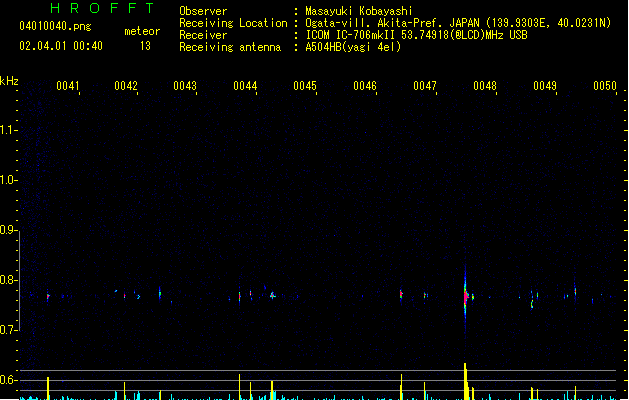Click the tallest yellow intensity bar before 0048
Screen dimensions: 629x400
tap(465, 381)
